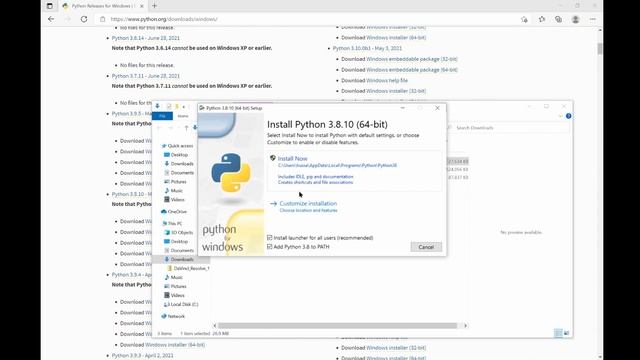This screenshot has height=360, width=640.
Task: Select Music under Quick access
Action: tap(173, 191)
